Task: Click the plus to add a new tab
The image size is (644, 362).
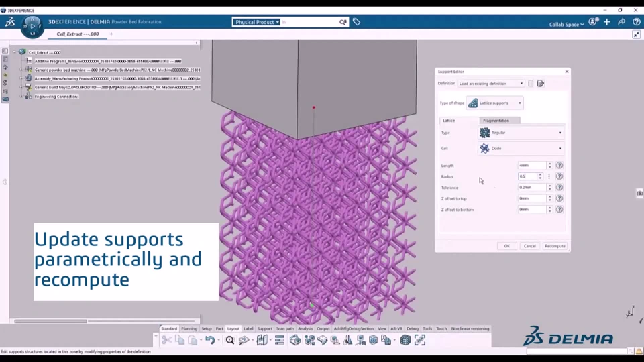Action: [111, 34]
